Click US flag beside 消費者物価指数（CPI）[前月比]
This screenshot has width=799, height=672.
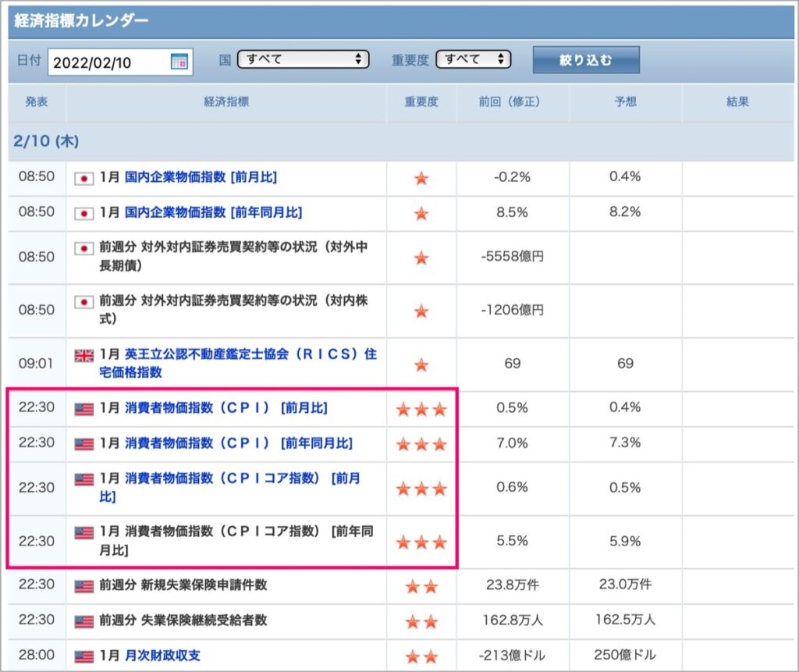pyautogui.click(x=84, y=409)
